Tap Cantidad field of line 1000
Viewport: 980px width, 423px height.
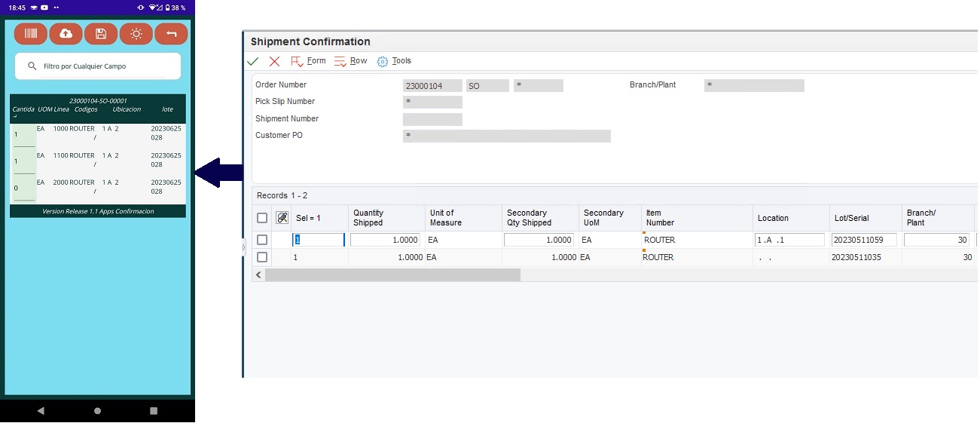pyautogui.click(x=23, y=135)
